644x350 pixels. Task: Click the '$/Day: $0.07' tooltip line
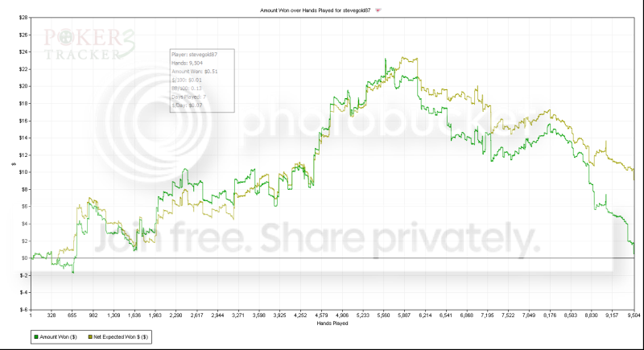pyautogui.click(x=187, y=105)
